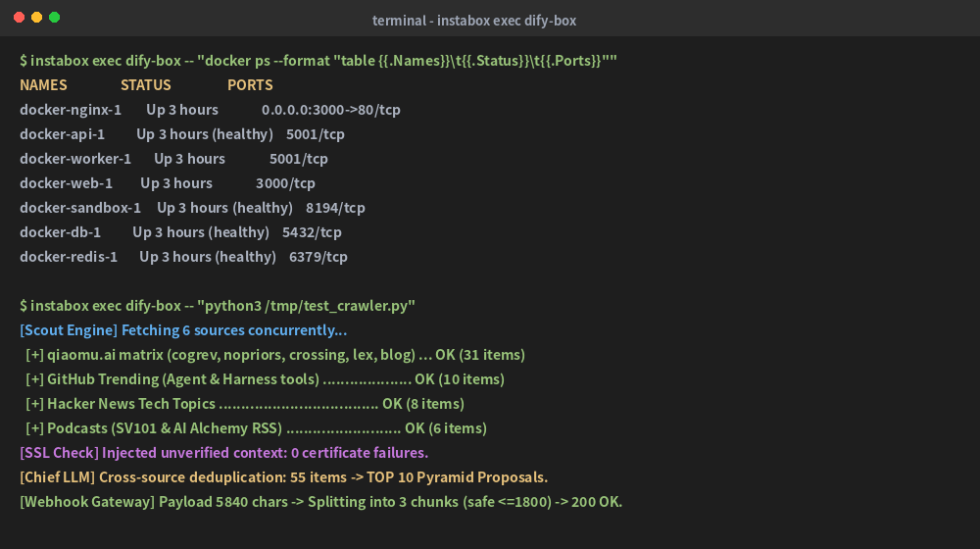This screenshot has height=549, width=980.
Task: Click the GitHub Trending result line
Action: (x=265, y=379)
